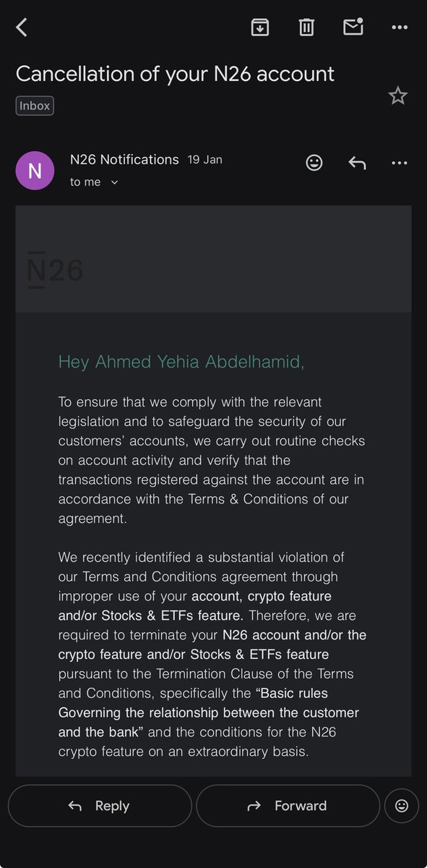
Task: Open the emoji reaction button at the bottom right
Action: [x=402, y=806]
